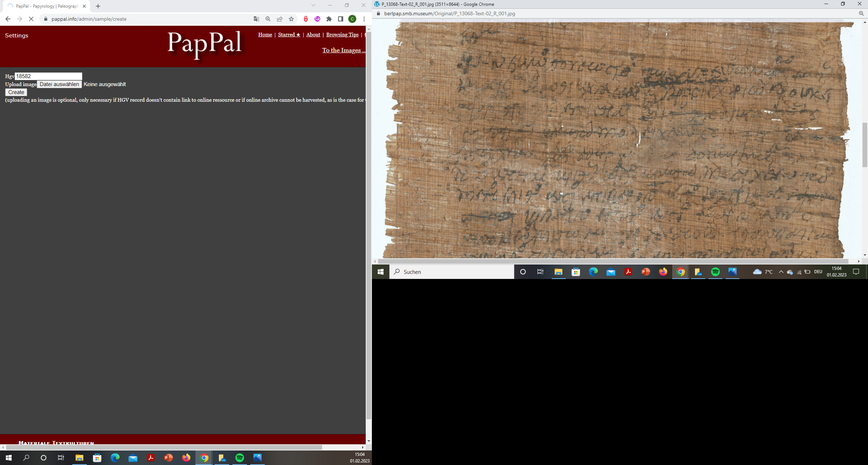The height and width of the screenshot is (465, 868).
Task: Open Mail icon in the embedded taskbar
Action: tap(611, 272)
